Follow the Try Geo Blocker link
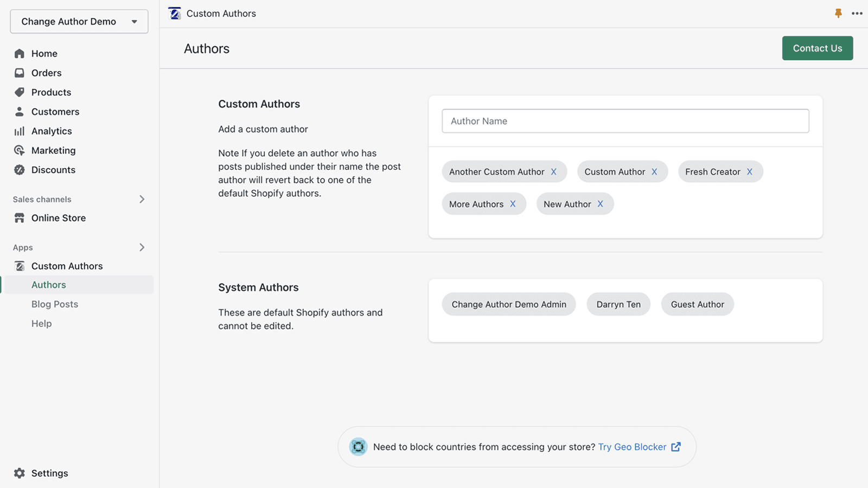Screen dimensions: 868x488 (x=631, y=447)
